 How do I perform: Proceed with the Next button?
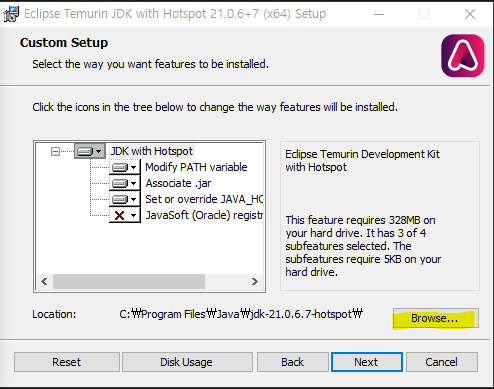click(x=367, y=362)
